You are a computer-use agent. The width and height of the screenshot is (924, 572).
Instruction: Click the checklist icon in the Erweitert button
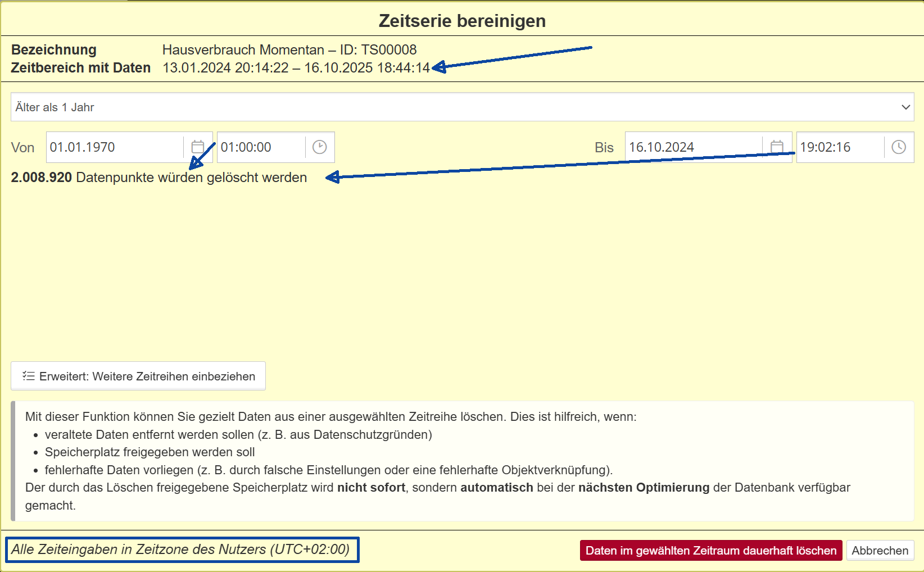pos(28,376)
